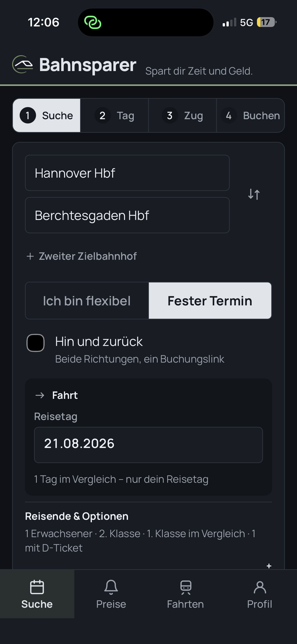Open the Reisetag date picker 21.08.2026
Viewport: 297px width, 644px height.
[148, 445]
